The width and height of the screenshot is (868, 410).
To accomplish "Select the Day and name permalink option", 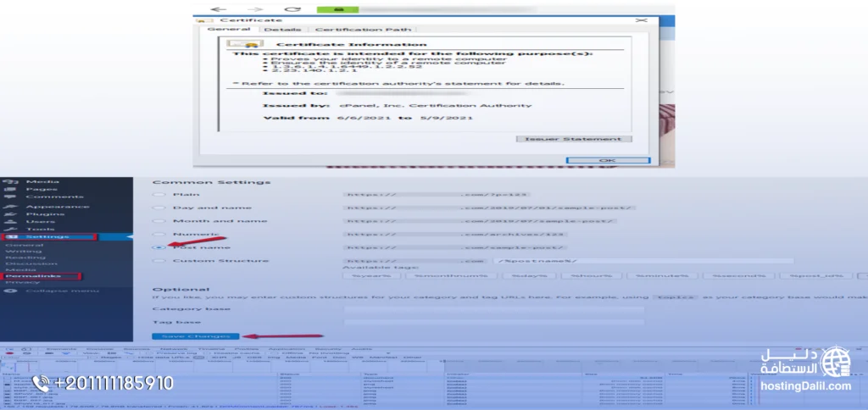I will tap(159, 208).
